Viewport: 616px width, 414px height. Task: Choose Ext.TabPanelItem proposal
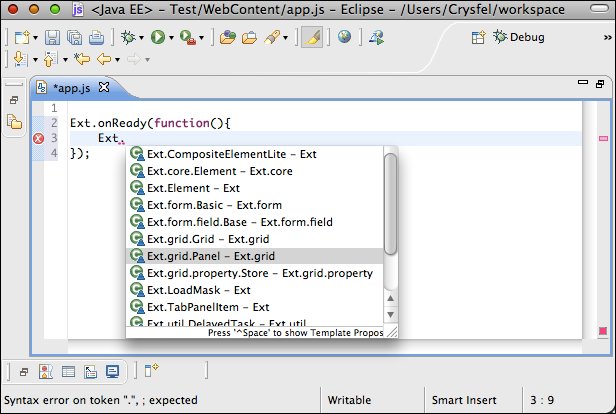point(255,307)
